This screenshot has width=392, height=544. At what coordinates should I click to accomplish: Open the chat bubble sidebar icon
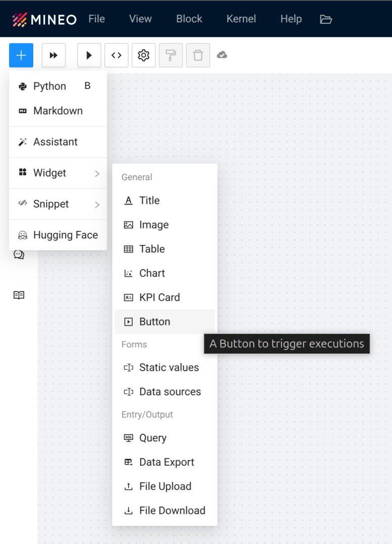pos(19,255)
